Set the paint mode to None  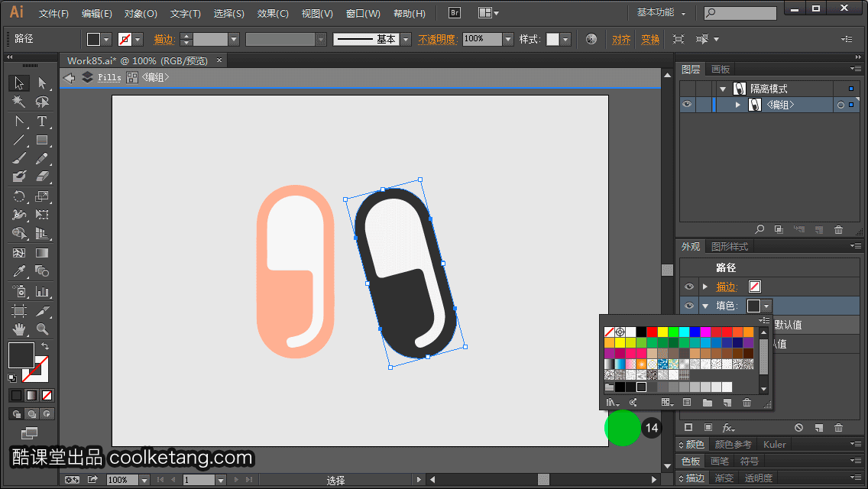point(47,396)
